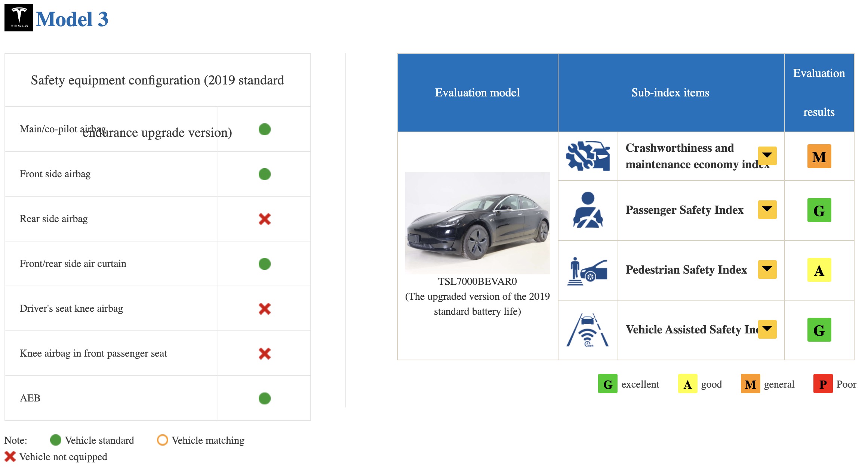Click the crashworthiness wrench-and-car icon
Screen dimensions: 868x468
(588, 156)
